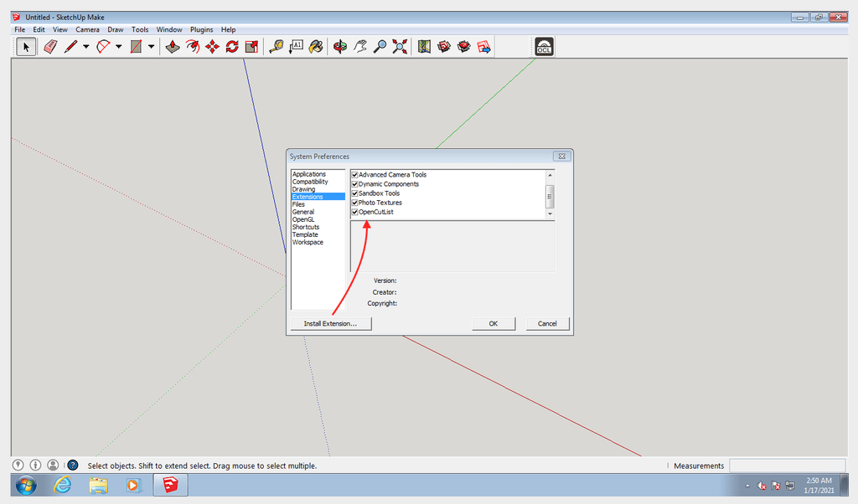Image resolution: width=858 pixels, height=504 pixels.
Task: Close the System Preferences dialog
Action: pos(561,157)
